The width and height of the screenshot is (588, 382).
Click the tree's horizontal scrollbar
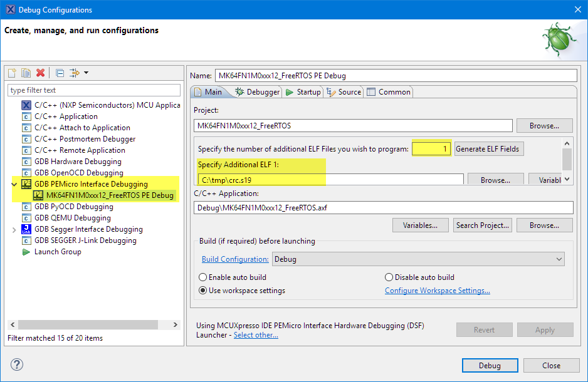(x=88, y=325)
